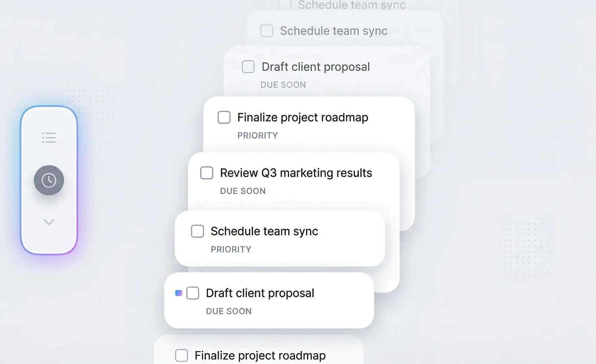Click DUE SOON label under Review Q3 marketing results
The image size is (596, 364).
click(x=243, y=191)
